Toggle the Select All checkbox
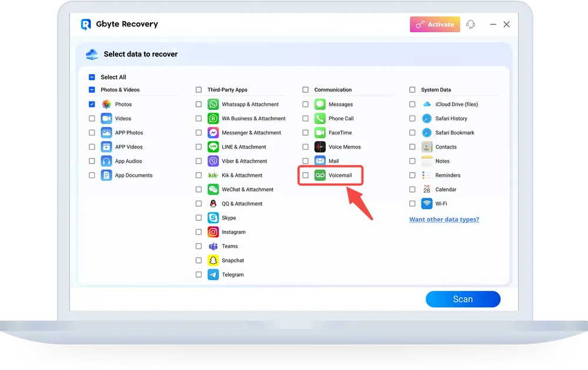The image size is (588, 370). (92, 77)
